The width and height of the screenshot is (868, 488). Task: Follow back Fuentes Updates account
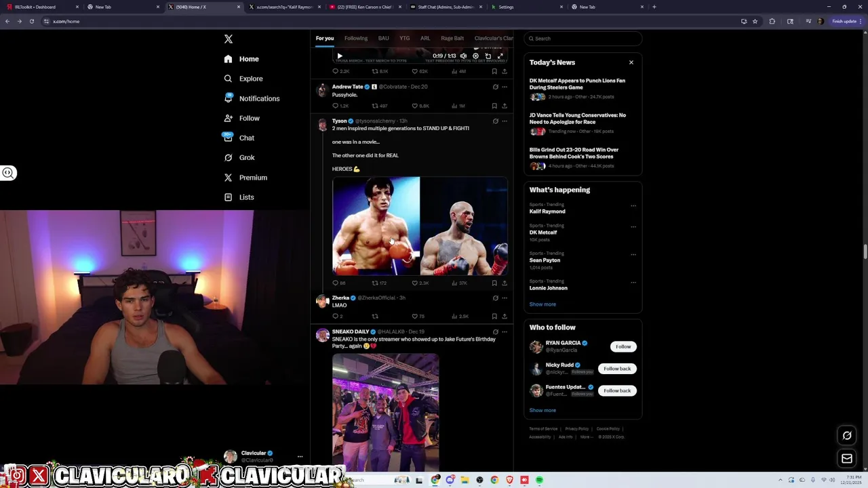[617, 390]
